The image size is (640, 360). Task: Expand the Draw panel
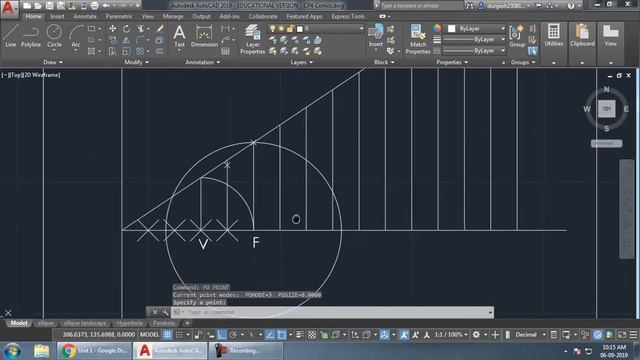click(x=53, y=62)
